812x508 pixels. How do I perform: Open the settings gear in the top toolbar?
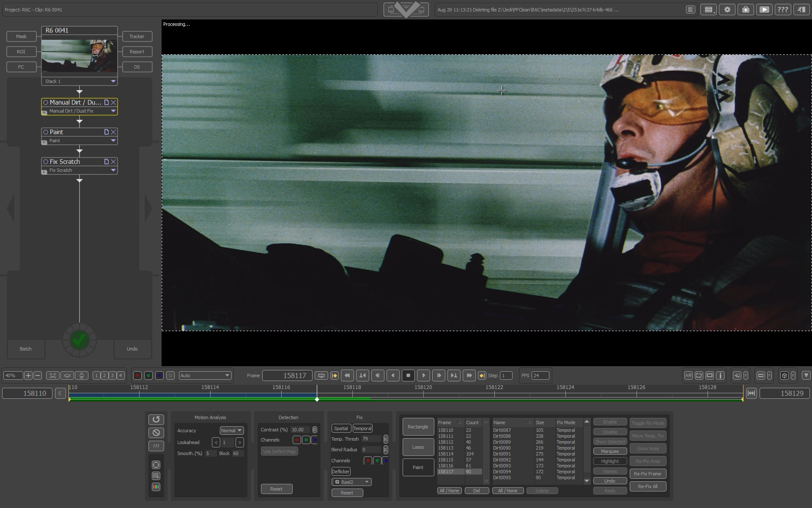727,10
